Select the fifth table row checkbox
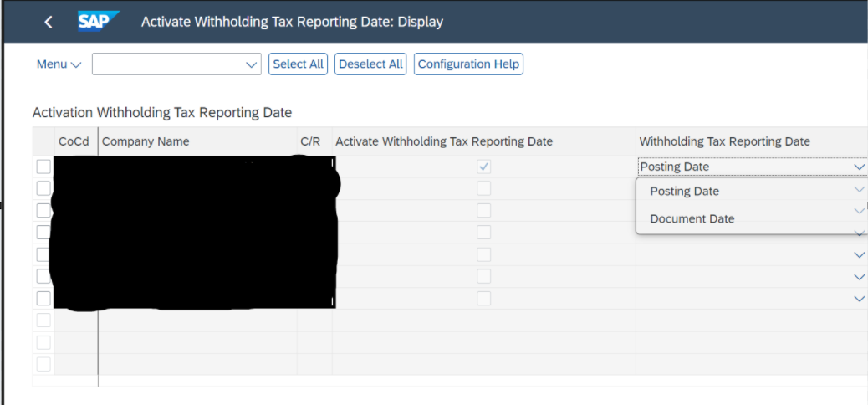Screen dimensions: 868x405 (43, 254)
